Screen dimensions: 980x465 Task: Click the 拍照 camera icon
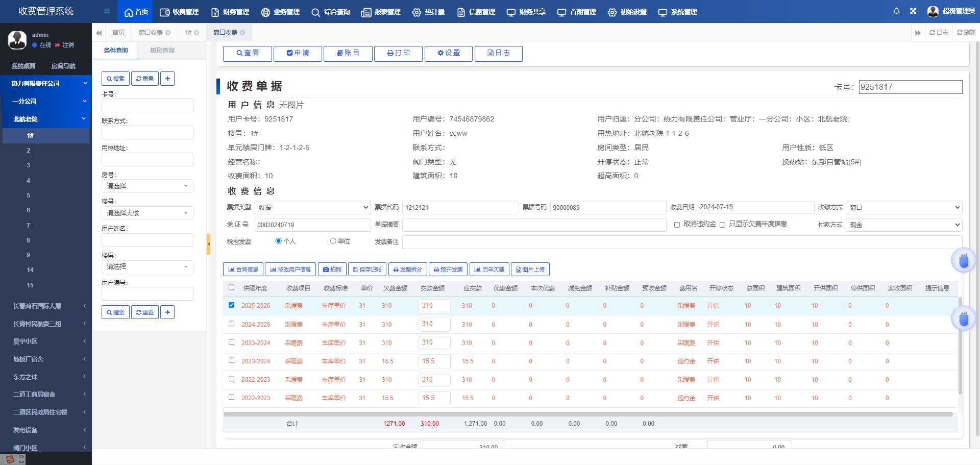325,269
